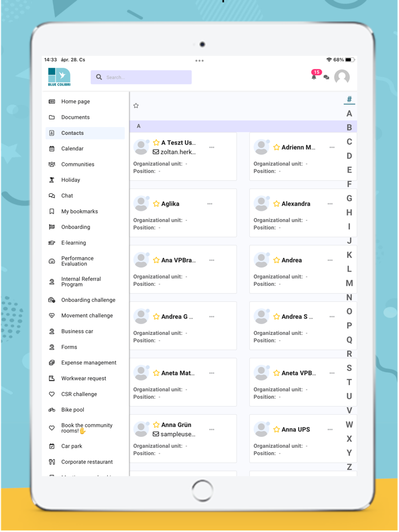This screenshot has height=532, width=399.
Task: Open Communities section
Action: coord(85,164)
